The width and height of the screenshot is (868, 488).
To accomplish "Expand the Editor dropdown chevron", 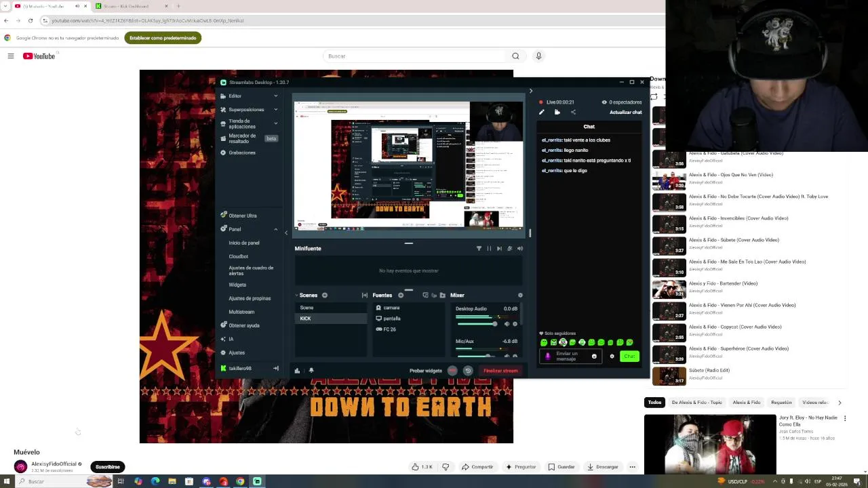I will (x=275, y=96).
